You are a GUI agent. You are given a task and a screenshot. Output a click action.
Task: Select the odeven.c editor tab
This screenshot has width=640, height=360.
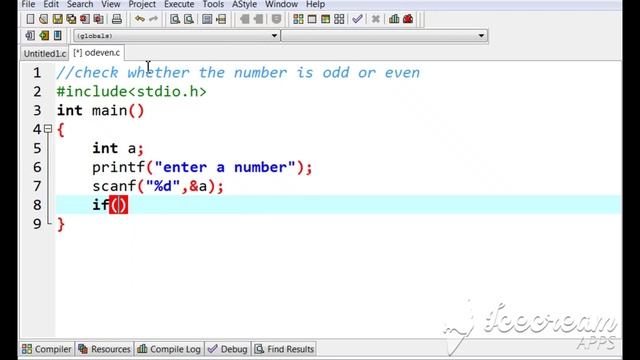[x=97, y=53]
